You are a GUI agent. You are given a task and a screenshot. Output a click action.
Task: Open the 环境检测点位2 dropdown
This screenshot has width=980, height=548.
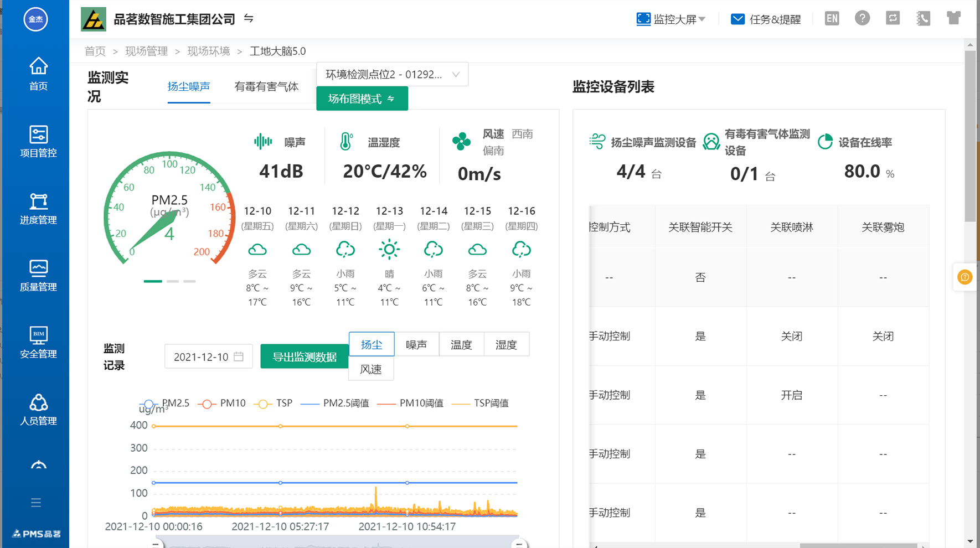pyautogui.click(x=393, y=74)
